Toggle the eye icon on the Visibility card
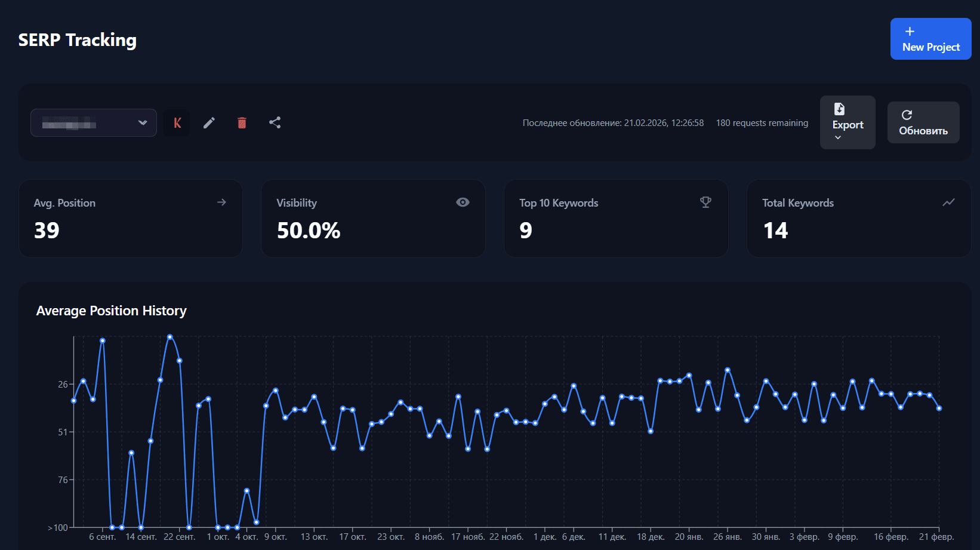The height and width of the screenshot is (550, 980). pyautogui.click(x=463, y=202)
